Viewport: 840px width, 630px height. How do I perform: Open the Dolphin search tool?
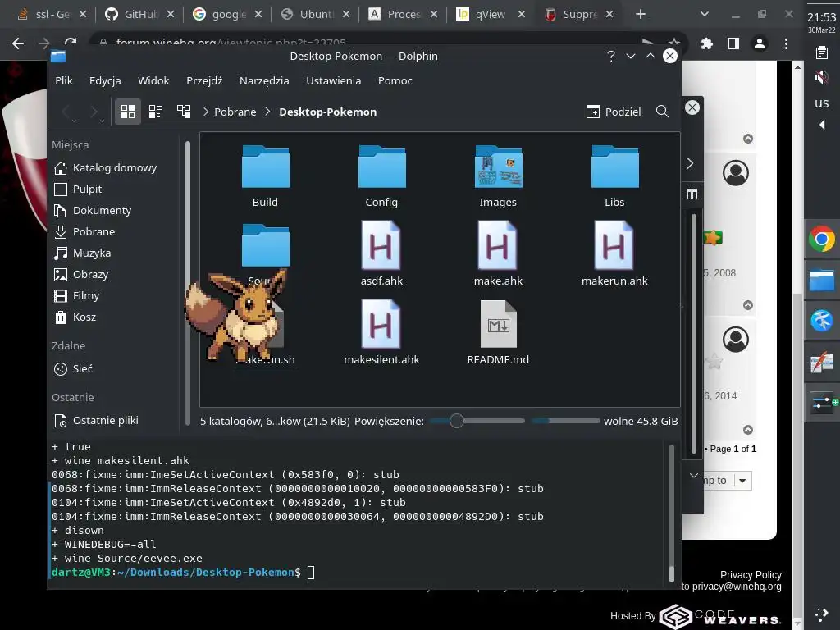663,112
